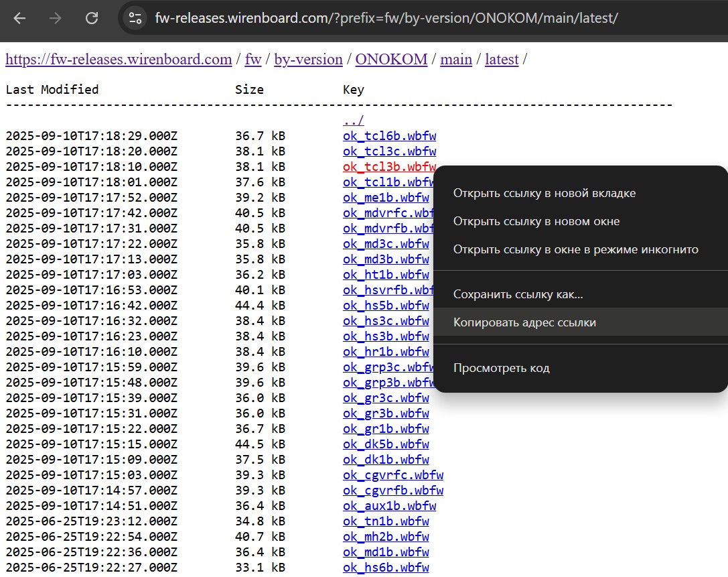728x577 pixels.
Task: Click 'Просмотреть код' menu item
Action: (501, 368)
